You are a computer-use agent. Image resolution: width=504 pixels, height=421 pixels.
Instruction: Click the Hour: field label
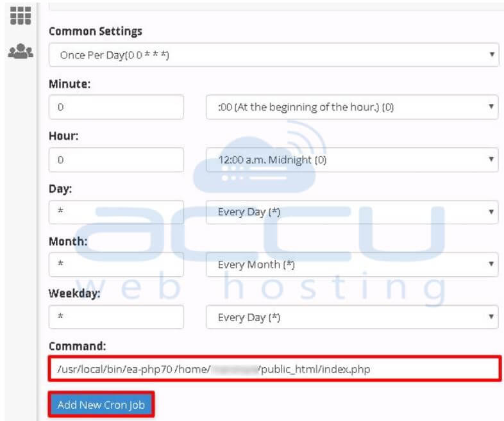[x=62, y=136]
